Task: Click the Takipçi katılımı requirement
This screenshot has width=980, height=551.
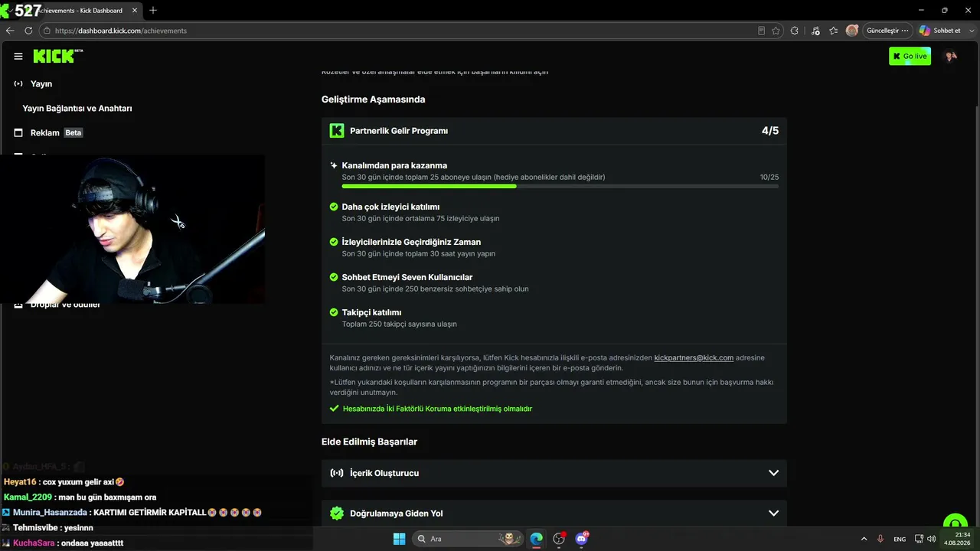Action: (x=371, y=312)
